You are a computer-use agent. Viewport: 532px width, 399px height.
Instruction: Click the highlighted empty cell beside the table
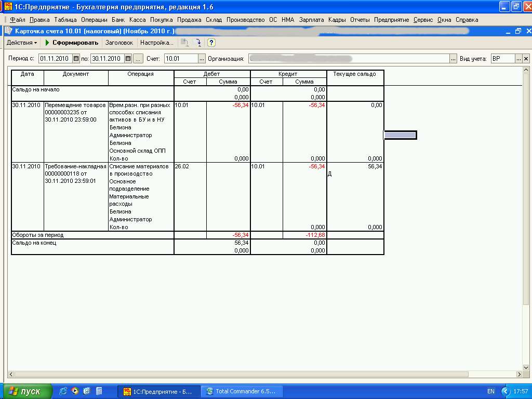point(400,135)
